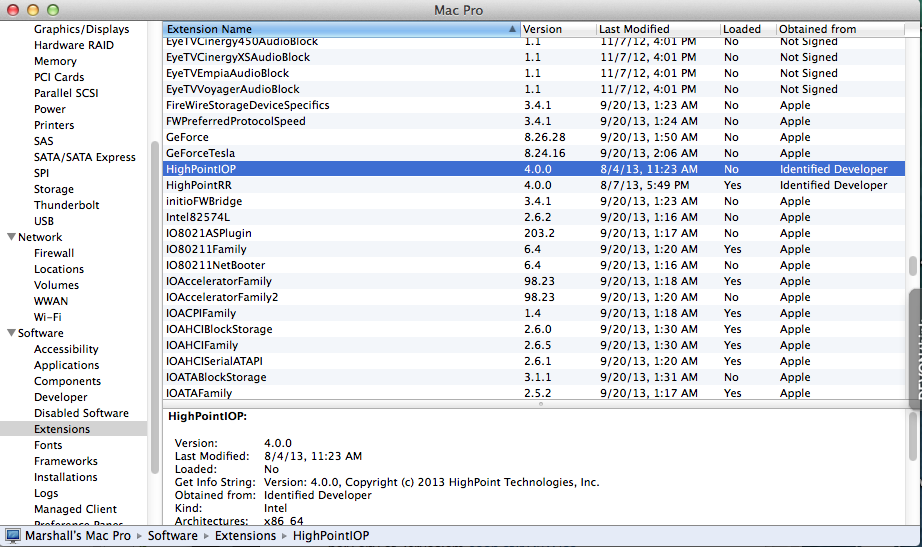Select the EyeTVCinergyXSAudioBlock row

pos(534,57)
